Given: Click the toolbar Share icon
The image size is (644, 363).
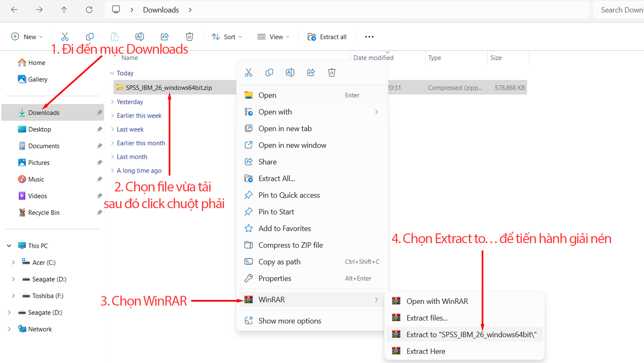Looking at the screenshot, I should (165, 37).
